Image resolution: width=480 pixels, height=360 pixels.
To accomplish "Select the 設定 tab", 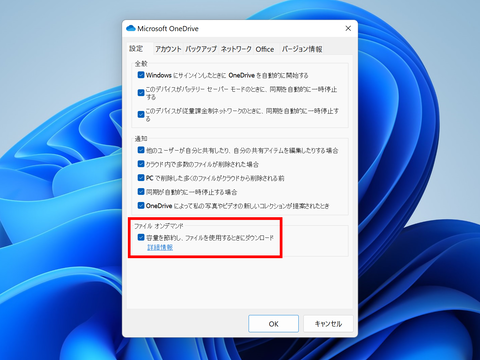I will [136, 49].
